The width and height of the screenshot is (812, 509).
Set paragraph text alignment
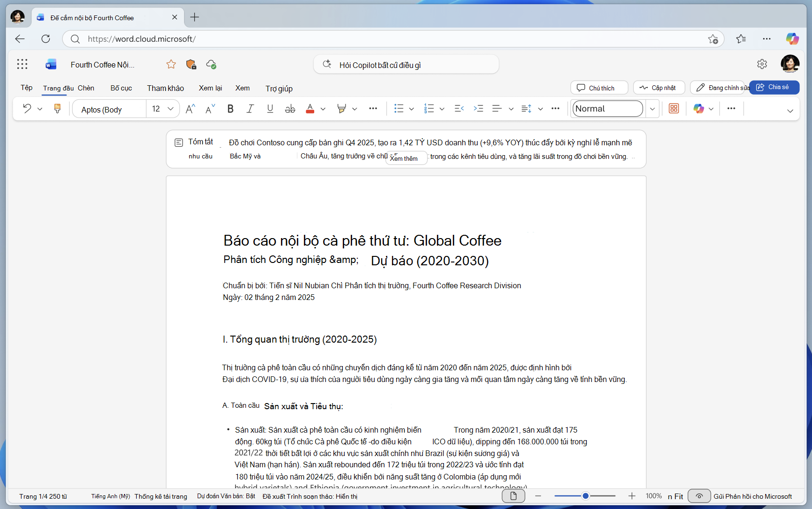[x=497, y=109]
